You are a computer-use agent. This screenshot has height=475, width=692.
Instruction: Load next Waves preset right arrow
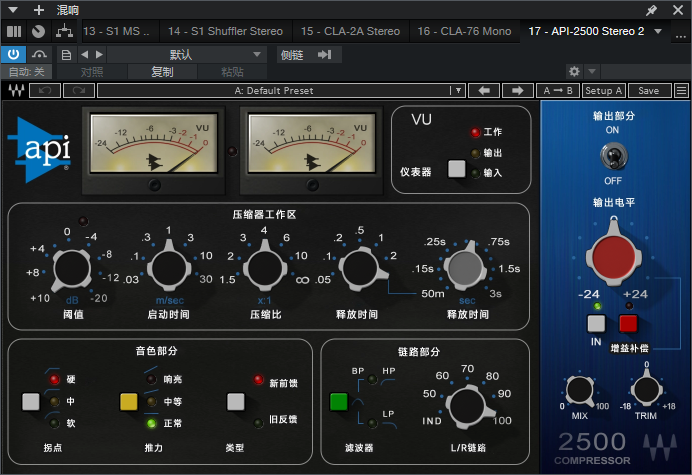pyautogui.click(x=518, y=90)
